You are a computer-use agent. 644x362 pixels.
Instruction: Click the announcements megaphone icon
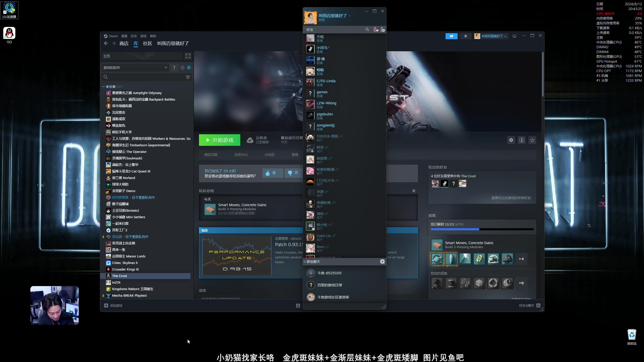452,36
